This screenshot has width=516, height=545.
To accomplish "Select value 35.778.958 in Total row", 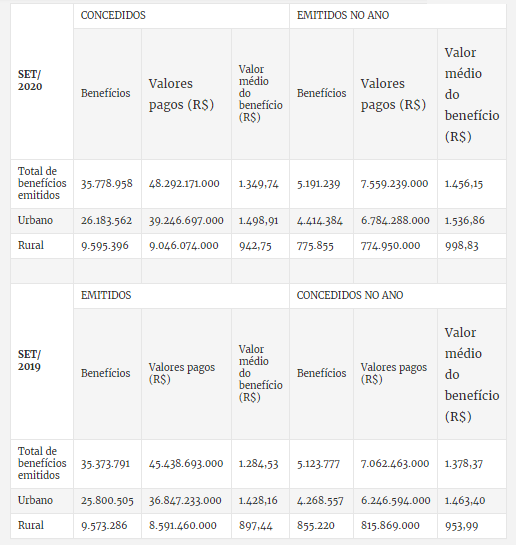I will [107, 184].
